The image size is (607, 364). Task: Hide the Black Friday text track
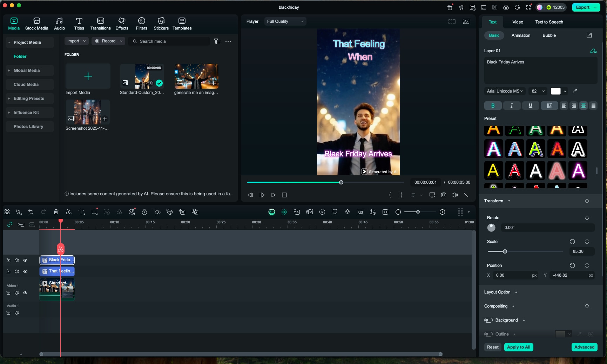pyautogui.click(x=25, y=260)
